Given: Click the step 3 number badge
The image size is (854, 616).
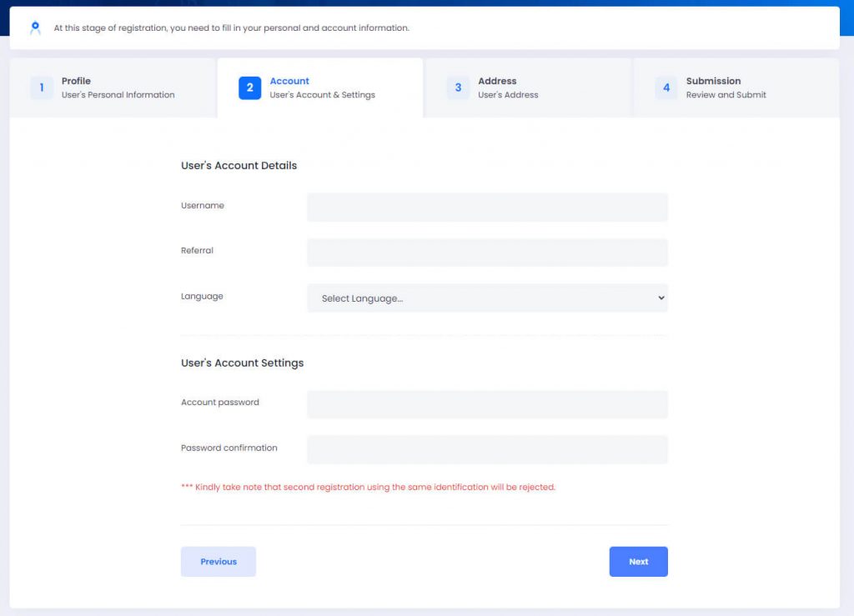Looking at the screenshot, I should click(x=458, y=88).
